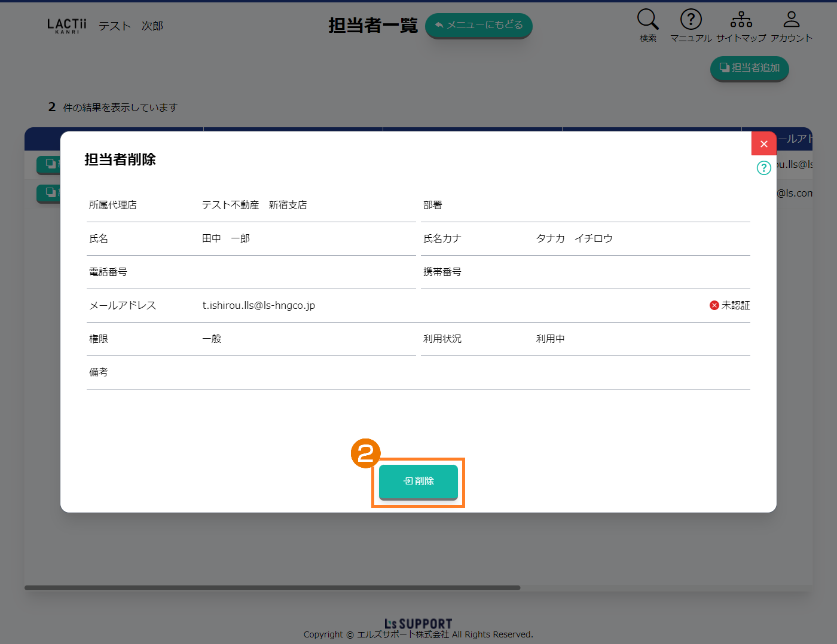837x644 pixels.
Task: Click the email t.ishirou.lls@ls-hngco.jp
Action: click(x=258, y=305)
